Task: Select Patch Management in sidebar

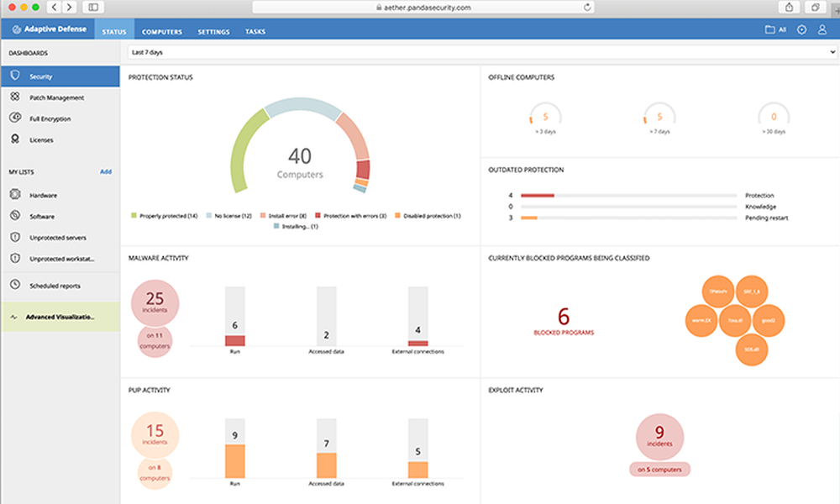Action: pos(57,97)
